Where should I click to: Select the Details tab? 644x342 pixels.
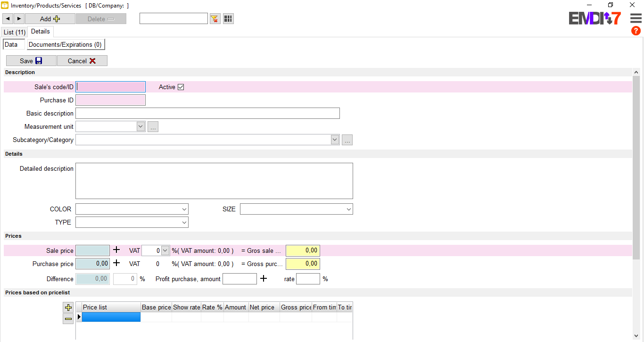coord(41,32)
